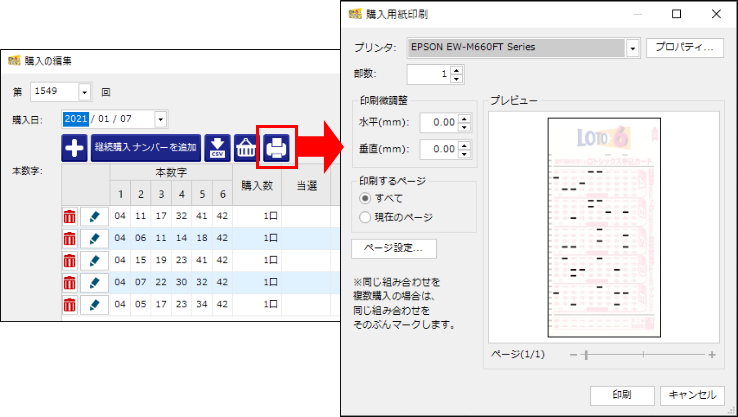The width and height of the screenshot is (738, 417).
Task: Increase the 水平(mm) offset
Action: click(x=464, y=119)
